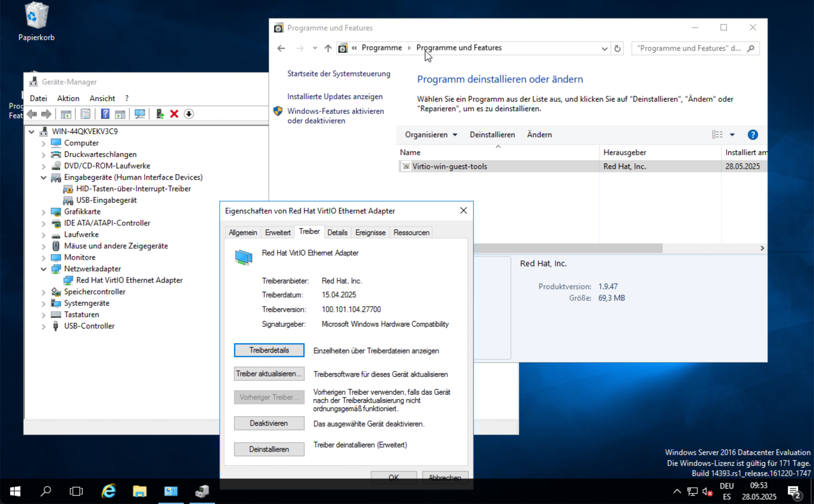Click the red X uninstall device icon
Viewport: 814px width, 504px height.
click(x=174, y=114)
